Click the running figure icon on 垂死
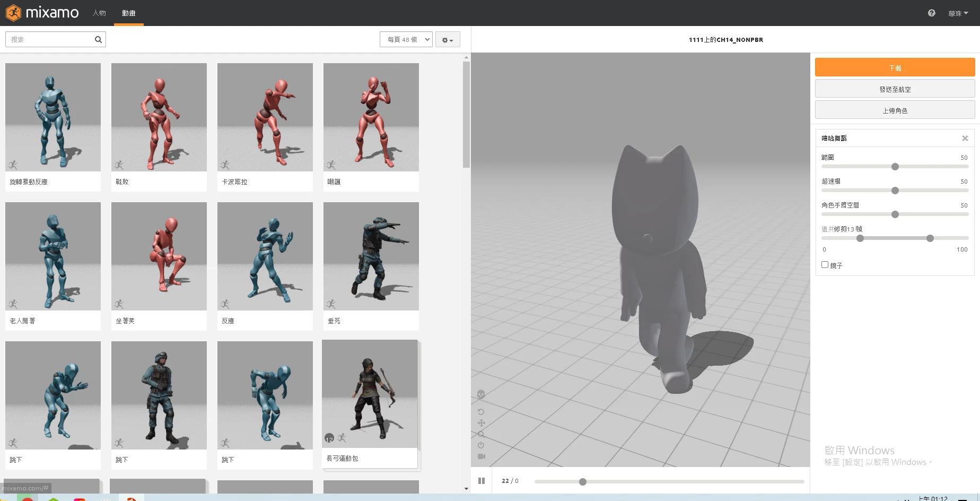The width and height of the screenshot is (980, 501). point(331,304)
